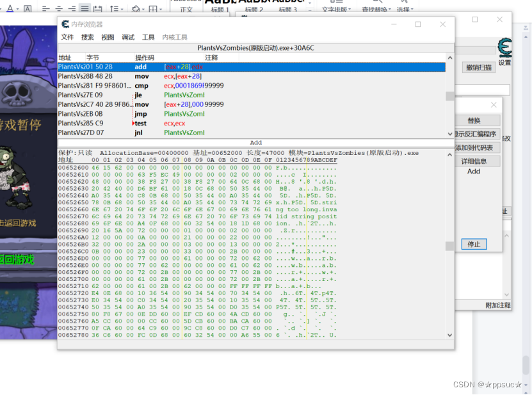This screenshot has width=532, height=395.
Task: Open the 搜索 menu in memory browser
Action: 87,37
